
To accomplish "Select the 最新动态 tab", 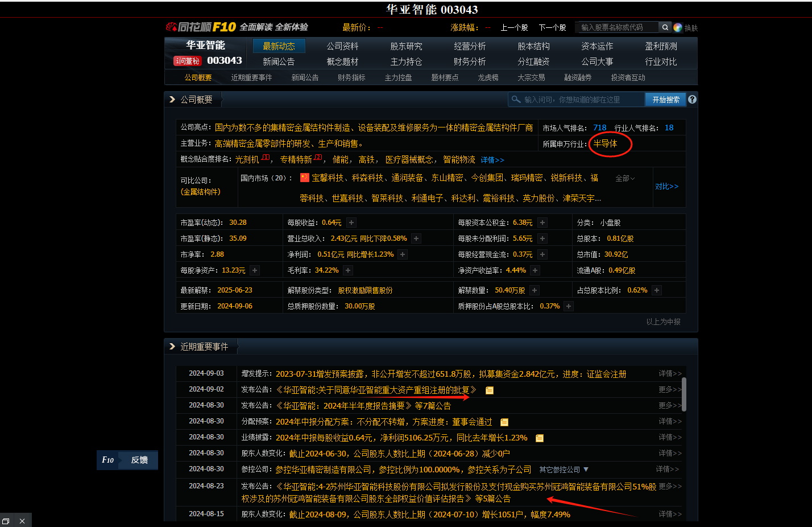I will point(279,46).
